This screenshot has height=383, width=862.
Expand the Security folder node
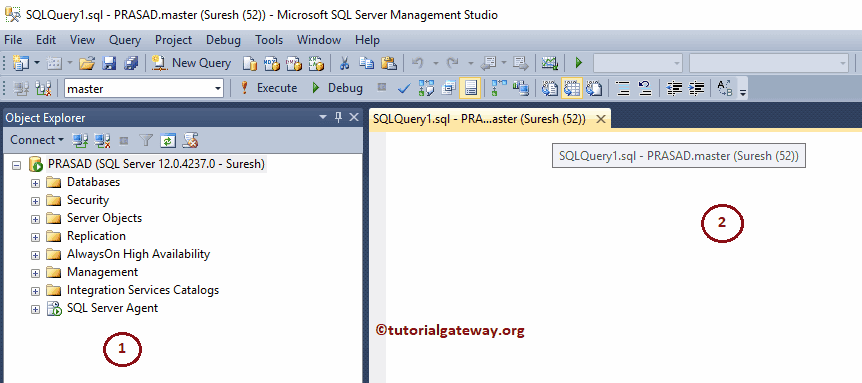(36, 201)
